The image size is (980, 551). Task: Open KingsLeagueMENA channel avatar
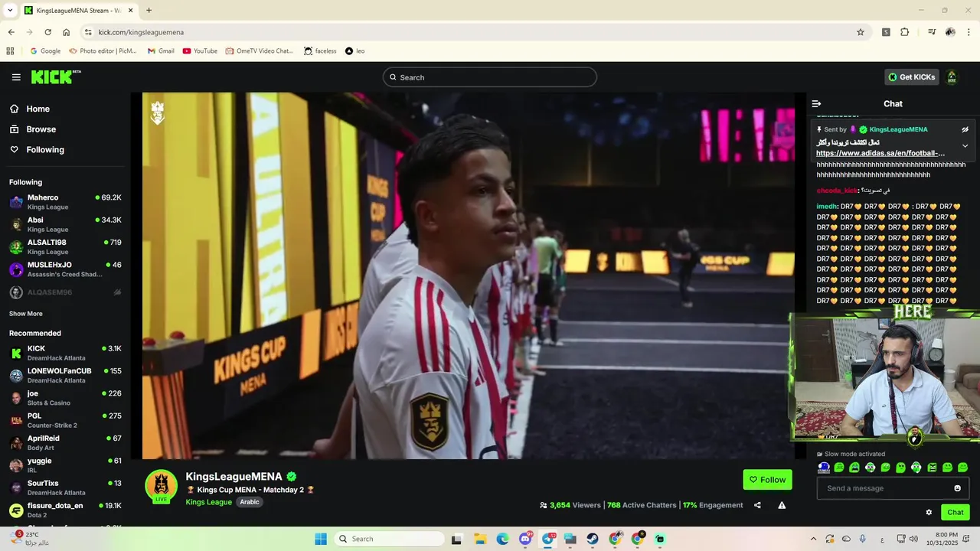[x=161, y=487]
